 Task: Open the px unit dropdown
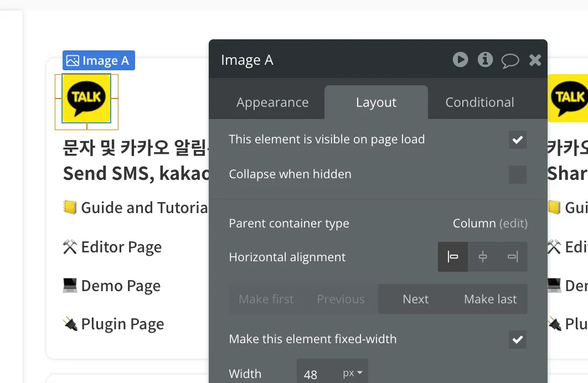pos(353,373)
